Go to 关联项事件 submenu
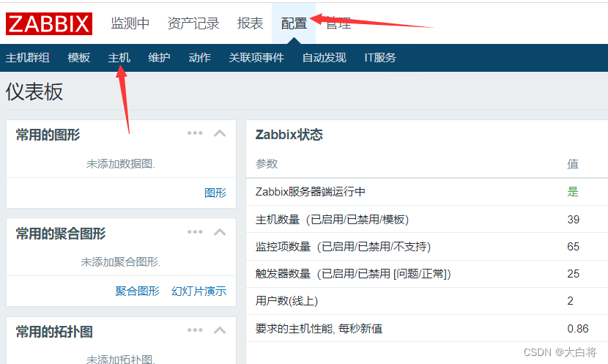The height and width of the screenshot is (364, 608). [x=256, y=58]
